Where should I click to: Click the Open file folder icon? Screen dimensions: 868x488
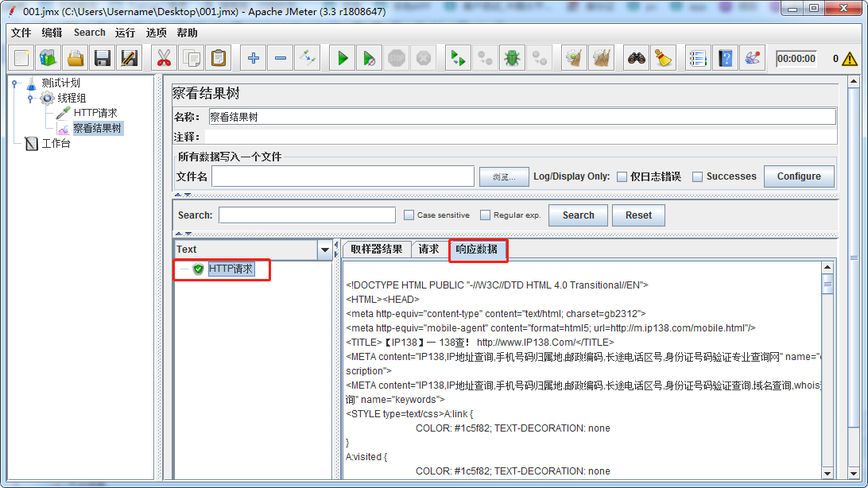(x=76, y=58)
